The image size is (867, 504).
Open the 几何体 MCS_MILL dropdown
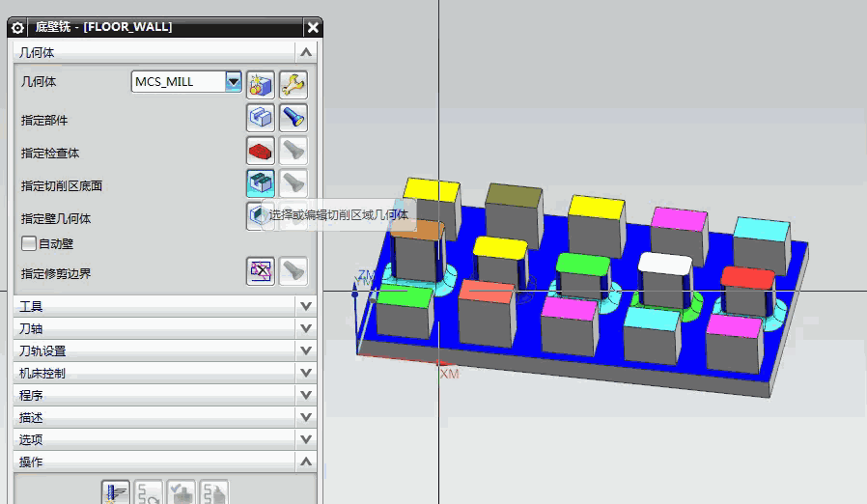coord(234,82)
